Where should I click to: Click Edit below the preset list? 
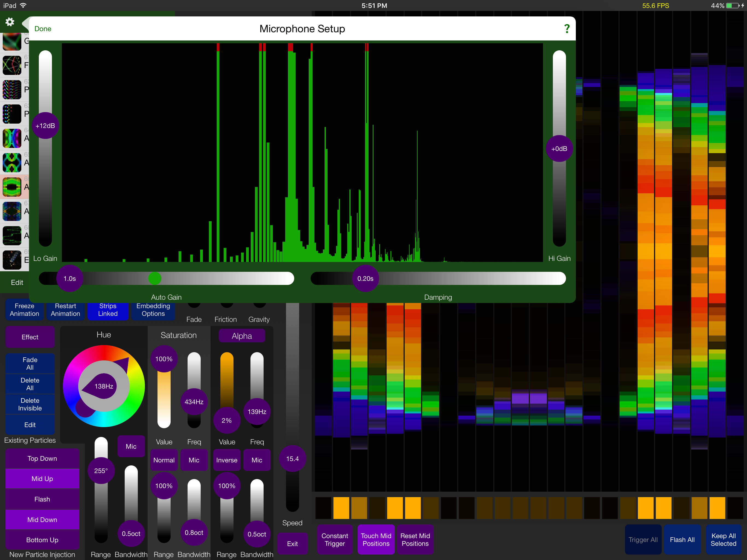[17, 282]
